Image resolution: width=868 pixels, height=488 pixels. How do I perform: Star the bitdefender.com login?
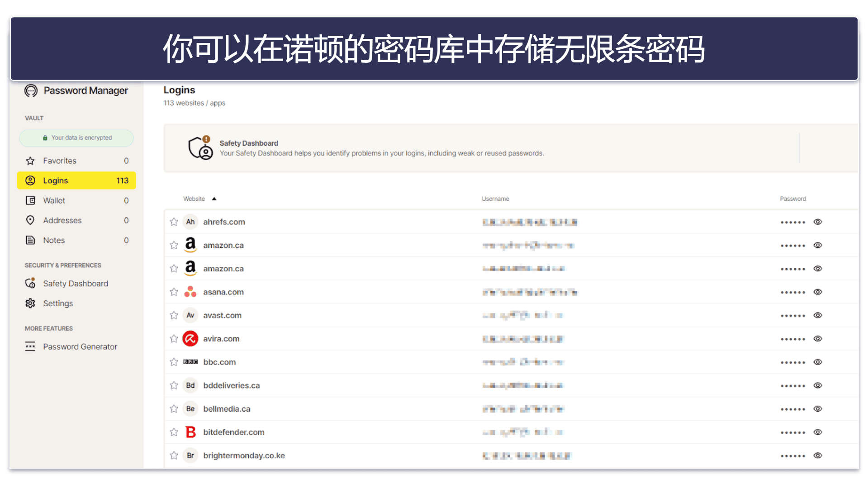point(174,432)
